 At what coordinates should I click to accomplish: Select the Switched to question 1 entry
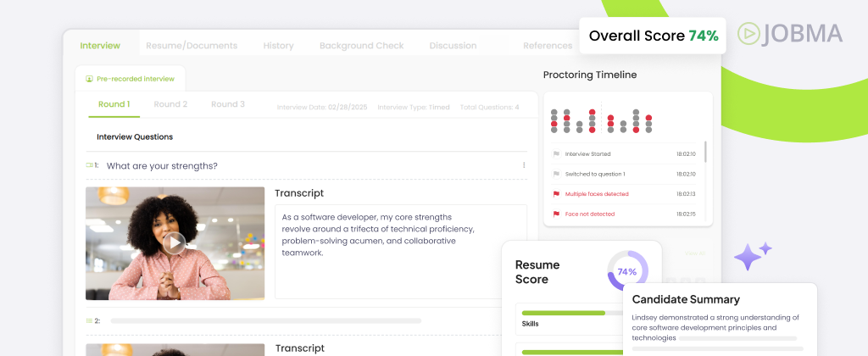[x=624, y=174]
